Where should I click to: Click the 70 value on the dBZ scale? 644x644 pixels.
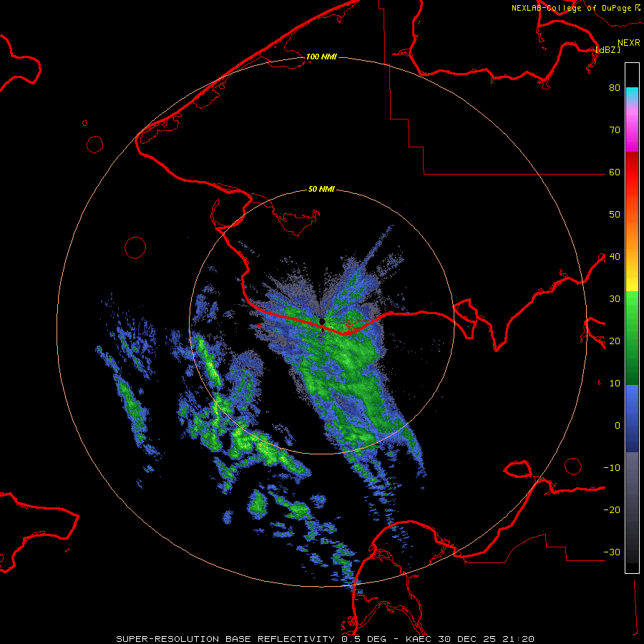[x=615, y=130]
